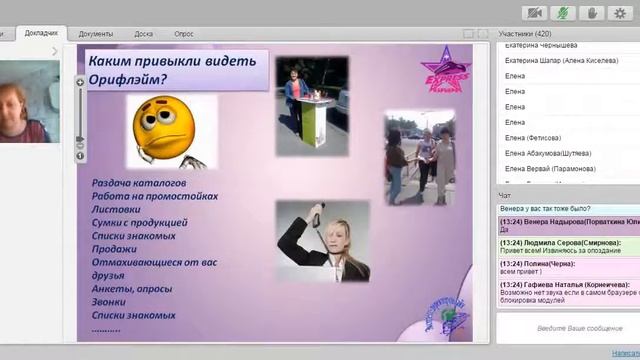Click the slide zoom slider track
The image size is (640, 360).
pyautogui.click(x=80, y=112)
